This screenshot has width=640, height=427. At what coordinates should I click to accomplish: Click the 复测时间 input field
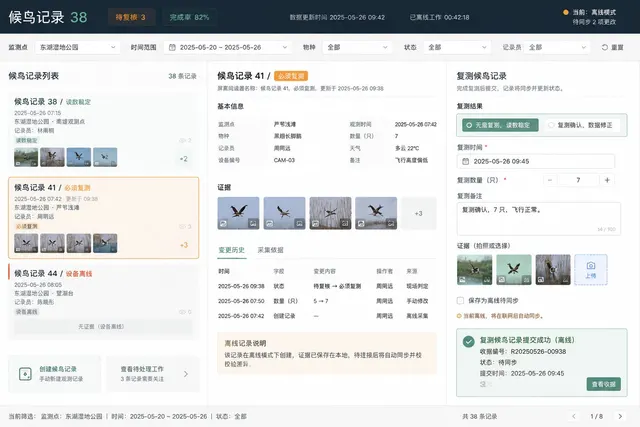536,161
